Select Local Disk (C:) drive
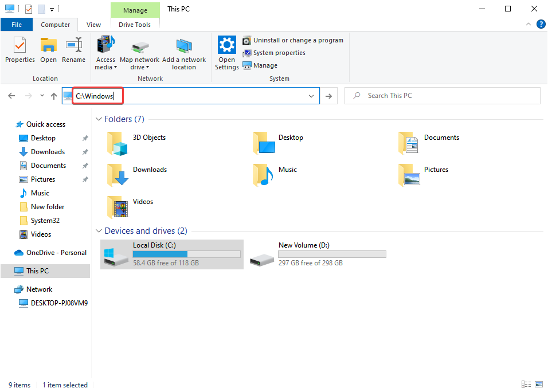 coord(172,254)
